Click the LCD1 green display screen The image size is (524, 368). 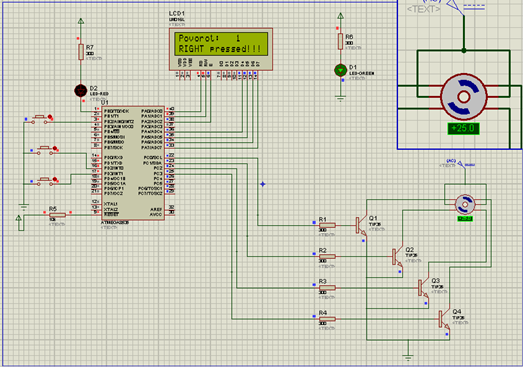click(x=221, y=44)
